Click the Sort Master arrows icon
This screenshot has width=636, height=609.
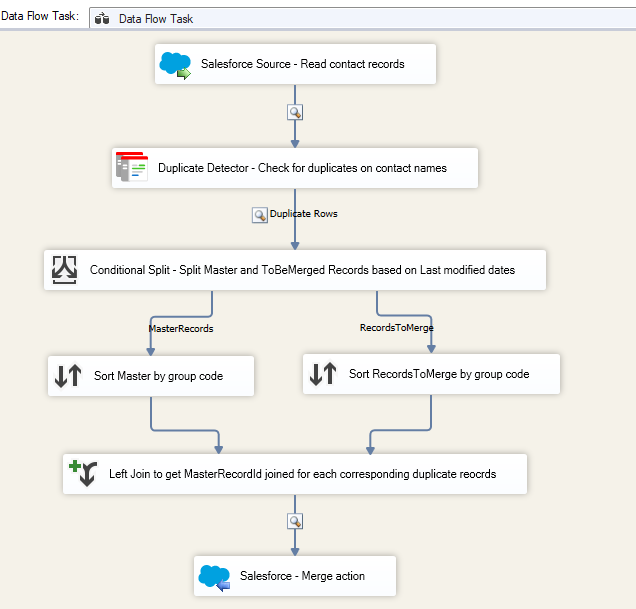click(x=68, y=376)
